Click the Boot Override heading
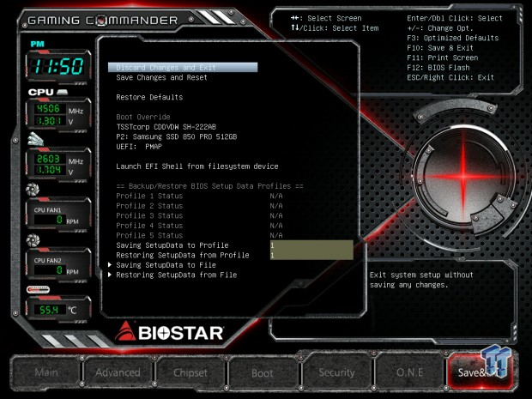This screenshot has height=399, width=532. click(143, 117)
